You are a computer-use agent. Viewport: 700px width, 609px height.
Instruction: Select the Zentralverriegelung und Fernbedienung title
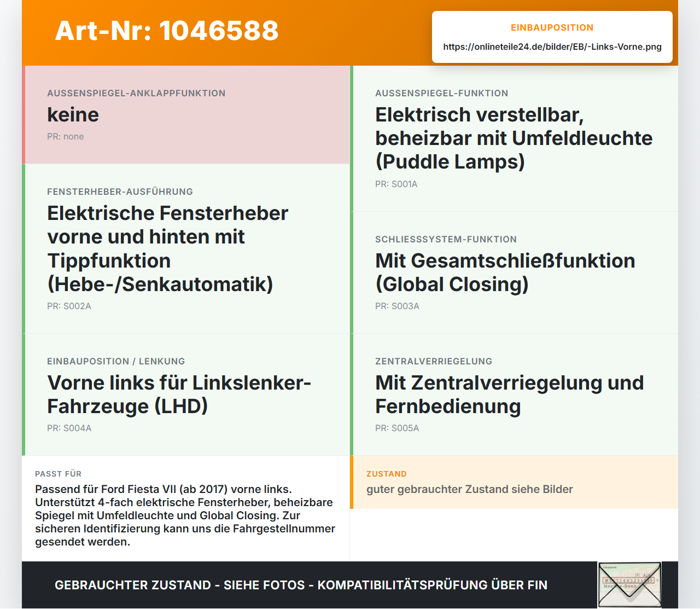coord(509,395)
